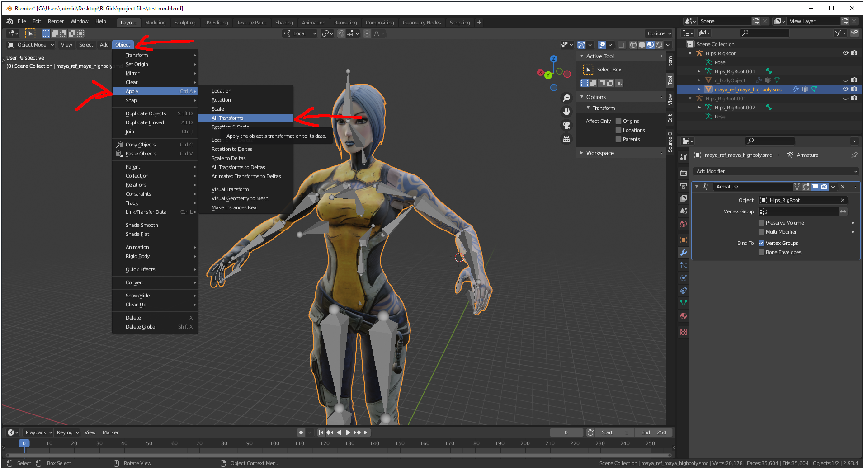Click the current frame number field

[x=566, y=432]
